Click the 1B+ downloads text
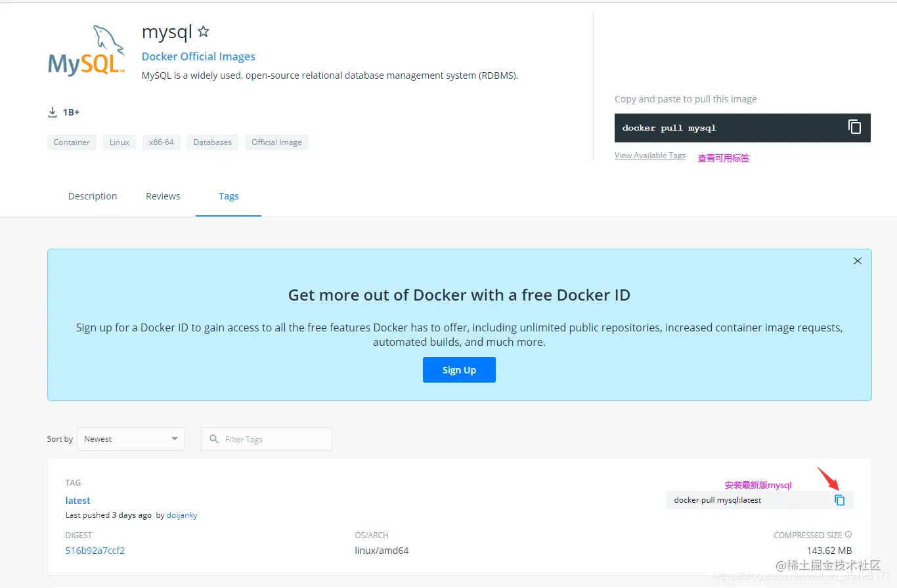 [x=71, y=112]
